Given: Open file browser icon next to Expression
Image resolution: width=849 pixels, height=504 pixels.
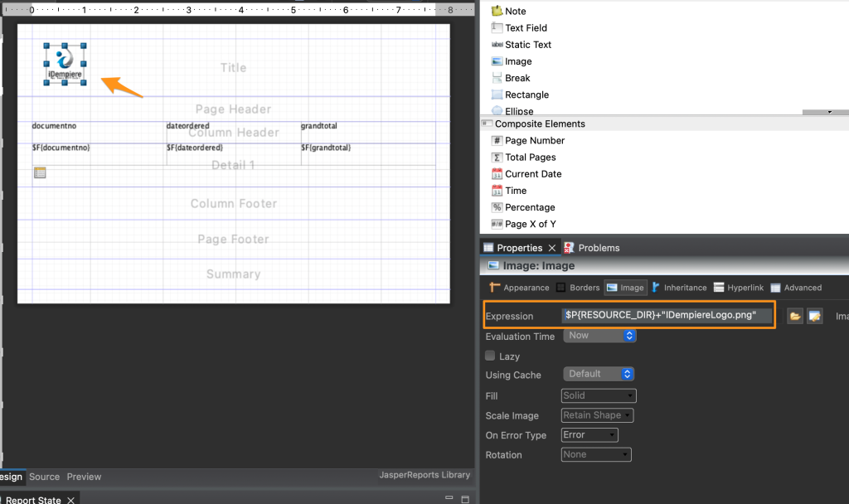Looking at the screenshot, I should pyautogui.click(x=794, y=316).
